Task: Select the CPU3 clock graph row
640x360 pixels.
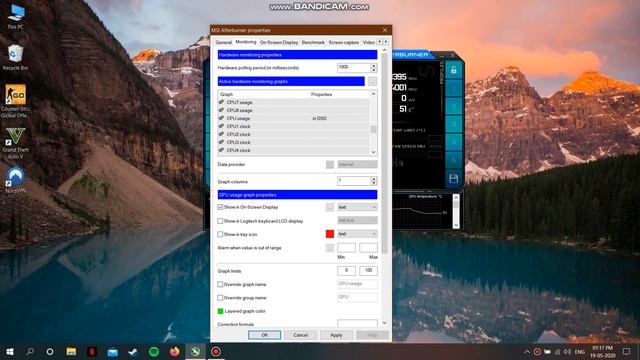Action: click(x=293, y=142)
